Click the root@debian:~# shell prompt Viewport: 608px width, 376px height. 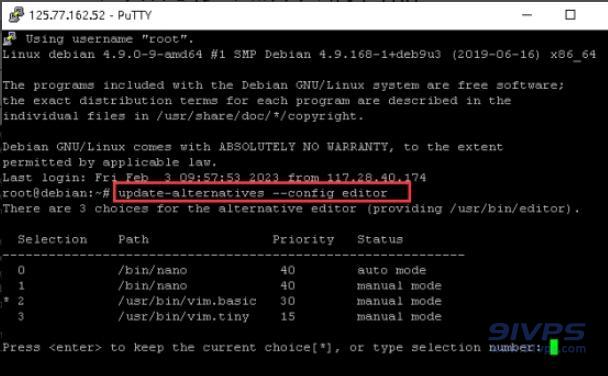(x=56, y=193)
